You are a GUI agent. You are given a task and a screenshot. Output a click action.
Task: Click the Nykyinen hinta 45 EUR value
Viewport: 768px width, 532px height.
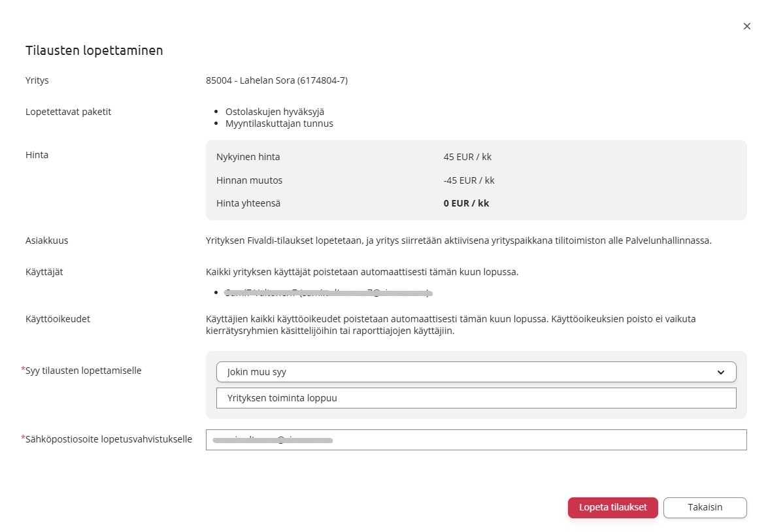click(x=467, y=157)
